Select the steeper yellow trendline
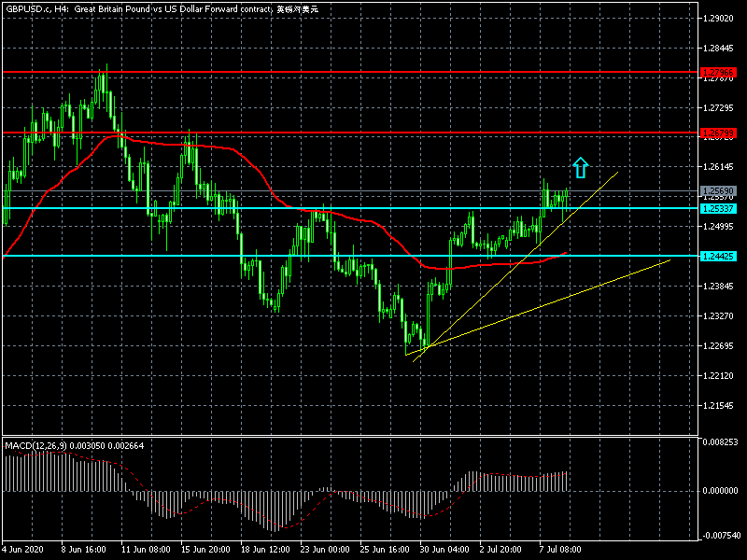Image resolution: width=747 pixels, height=560 pixels. (x=515, y=267)
